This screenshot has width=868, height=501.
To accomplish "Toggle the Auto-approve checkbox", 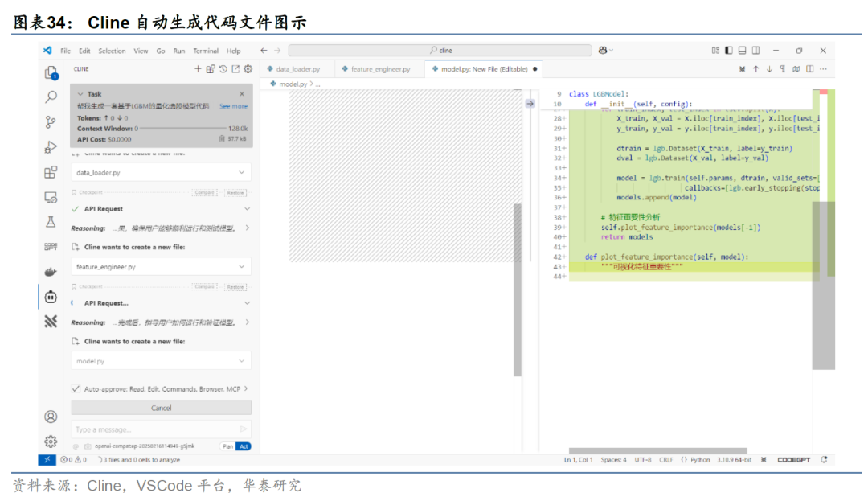I will click(76, 388).
